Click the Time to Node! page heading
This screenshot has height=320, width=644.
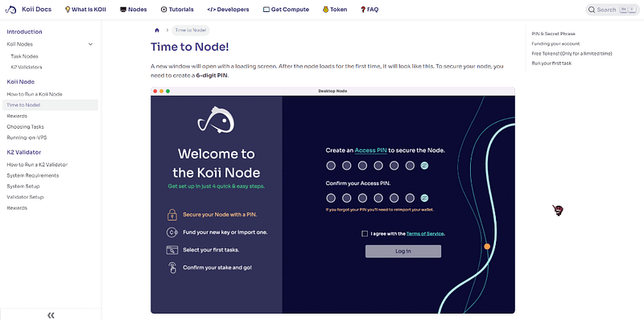[190, 47]
